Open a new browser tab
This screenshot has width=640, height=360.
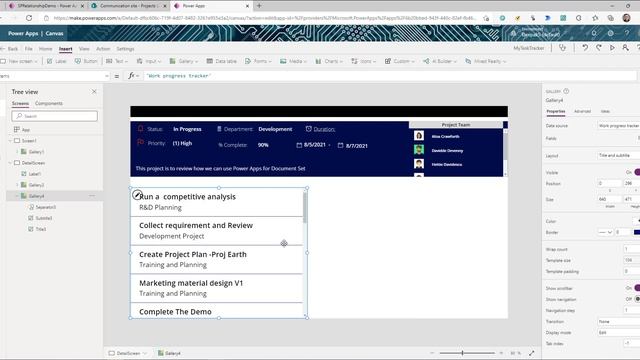coord(259,6)
